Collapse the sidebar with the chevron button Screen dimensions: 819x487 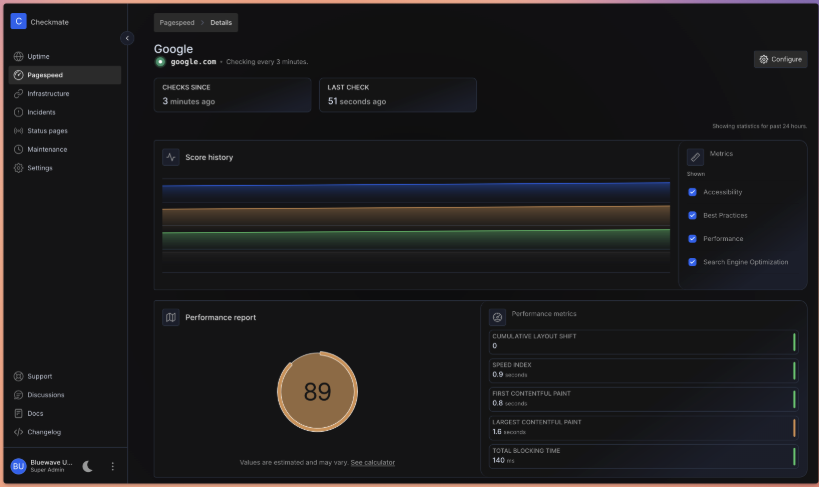(x=127, y=38)
